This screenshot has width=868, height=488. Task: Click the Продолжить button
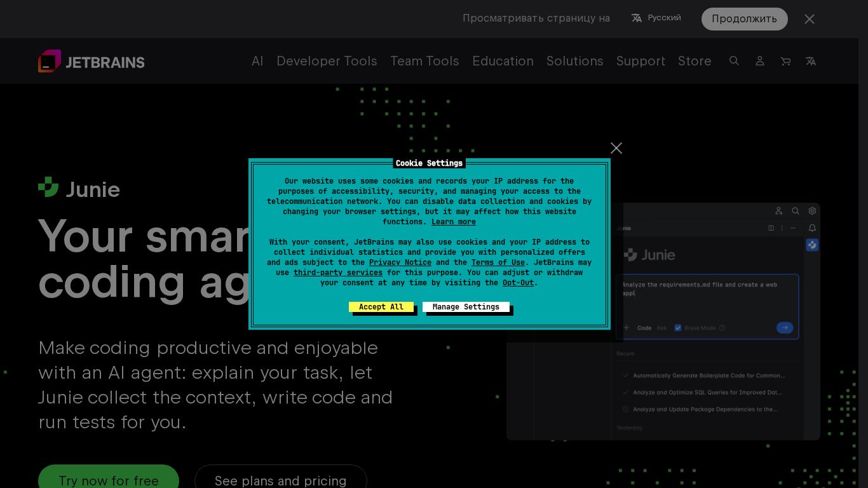click(745, 19)
